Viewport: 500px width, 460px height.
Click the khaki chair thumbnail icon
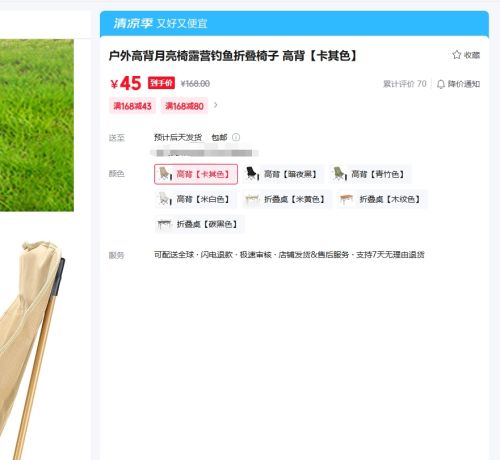(x=165, y=174)
